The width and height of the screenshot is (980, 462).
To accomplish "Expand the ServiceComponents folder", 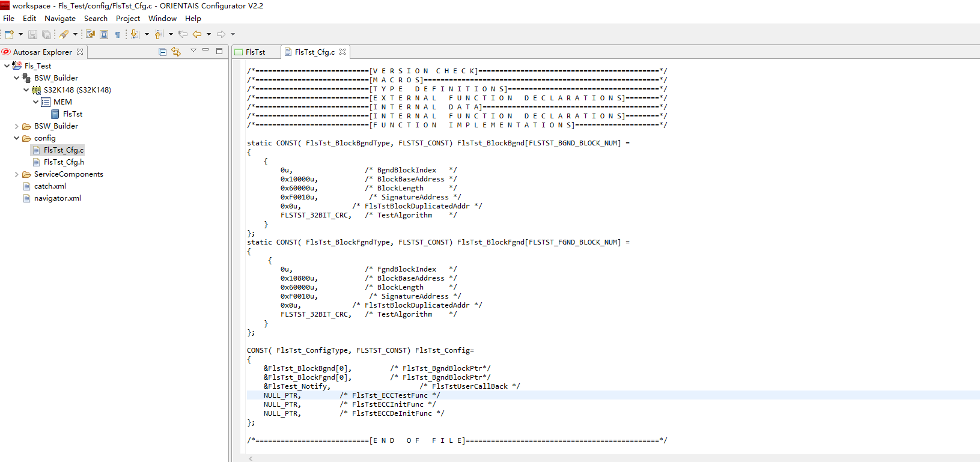I will (x=16, y=174).
